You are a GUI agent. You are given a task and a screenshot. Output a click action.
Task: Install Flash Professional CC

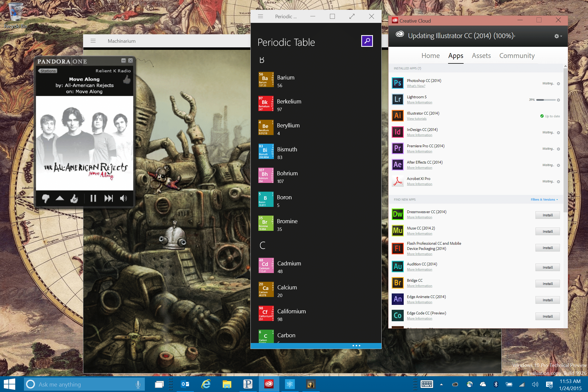[x=547, y=248]
